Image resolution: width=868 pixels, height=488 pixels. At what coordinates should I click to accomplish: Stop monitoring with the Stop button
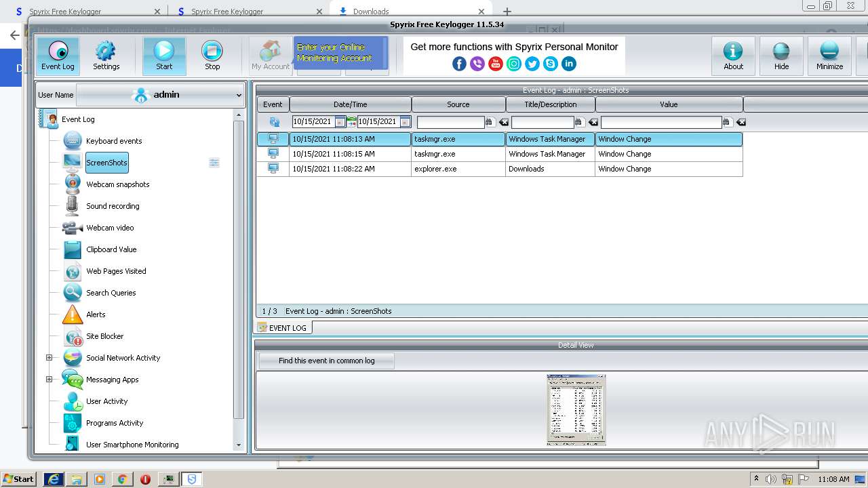[212, 56]
